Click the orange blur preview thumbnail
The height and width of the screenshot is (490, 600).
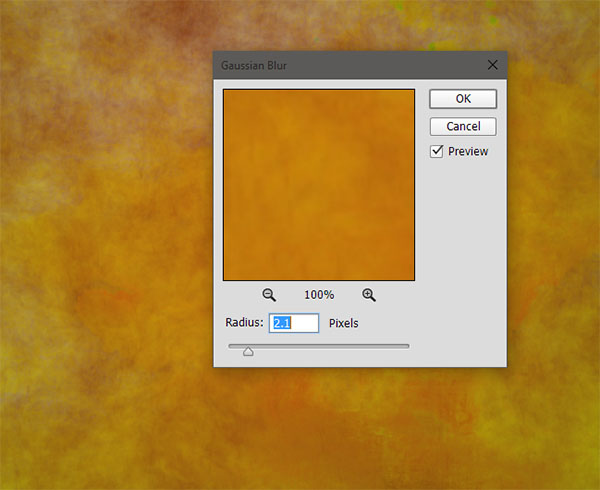click(x=319, y=185)
